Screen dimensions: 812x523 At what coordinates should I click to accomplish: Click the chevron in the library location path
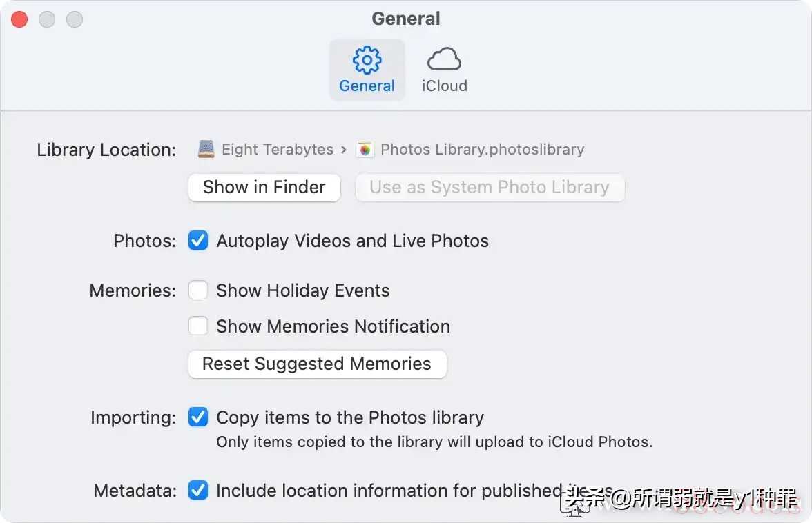click(x=344, y=149)
